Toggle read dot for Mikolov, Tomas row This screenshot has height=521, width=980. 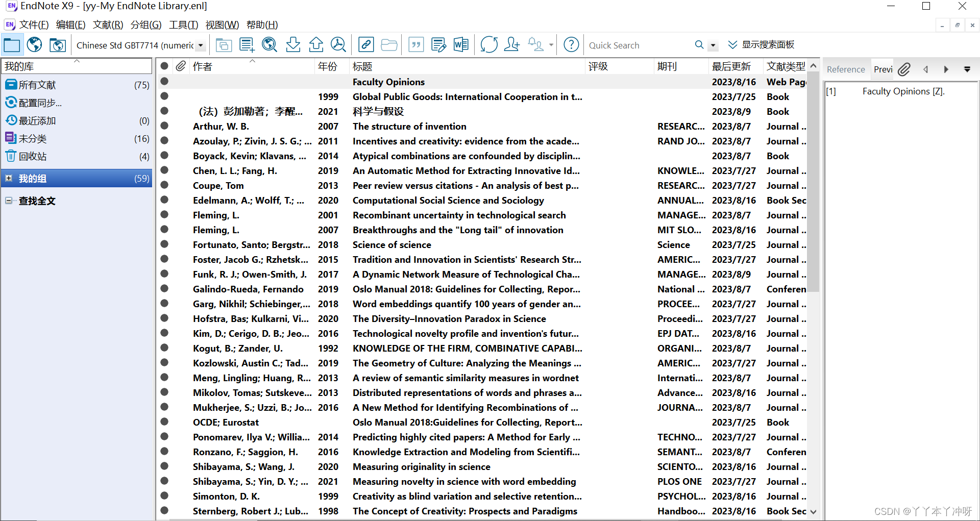[164, 392]
